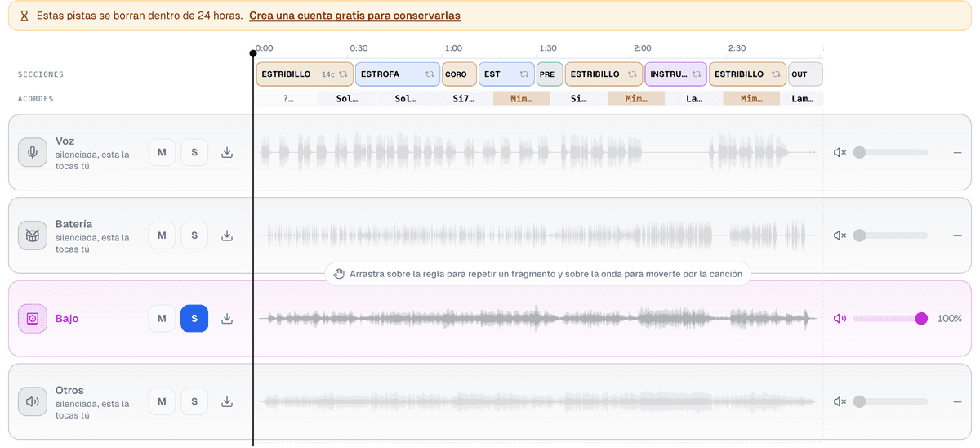The height and width of the screenshot is (448, 980).
Task: Select the CORO section block
Action: click(x=459, y=74)
